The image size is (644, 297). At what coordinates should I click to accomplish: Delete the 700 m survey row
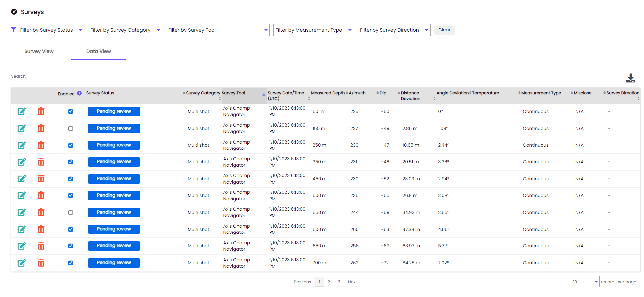[x=41, y=263]
